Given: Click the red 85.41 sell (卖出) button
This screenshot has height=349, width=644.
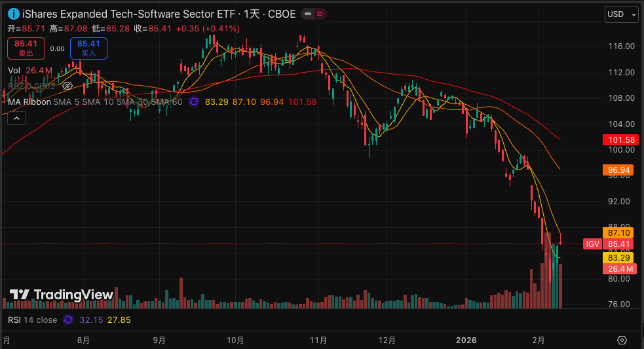Looking at the screenshot, I should [26, 48].
